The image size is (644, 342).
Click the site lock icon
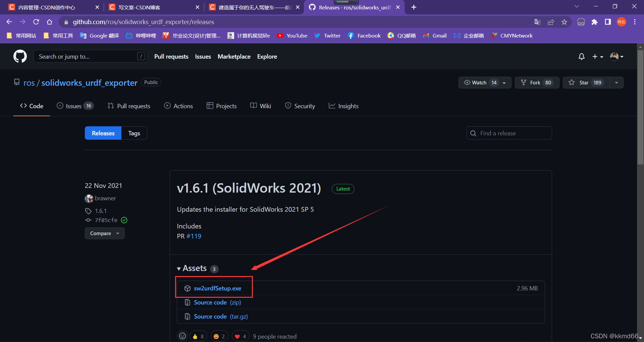pos(66,22)
